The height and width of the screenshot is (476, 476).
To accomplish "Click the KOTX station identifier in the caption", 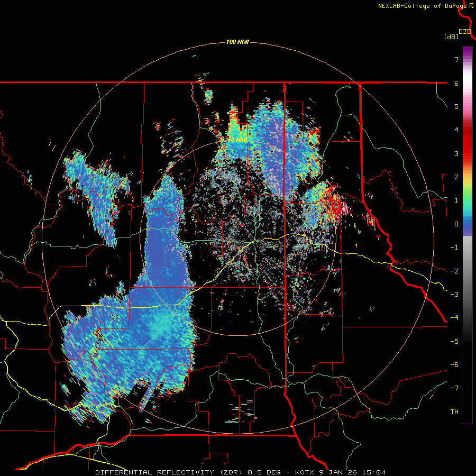I will pos(305,472).
